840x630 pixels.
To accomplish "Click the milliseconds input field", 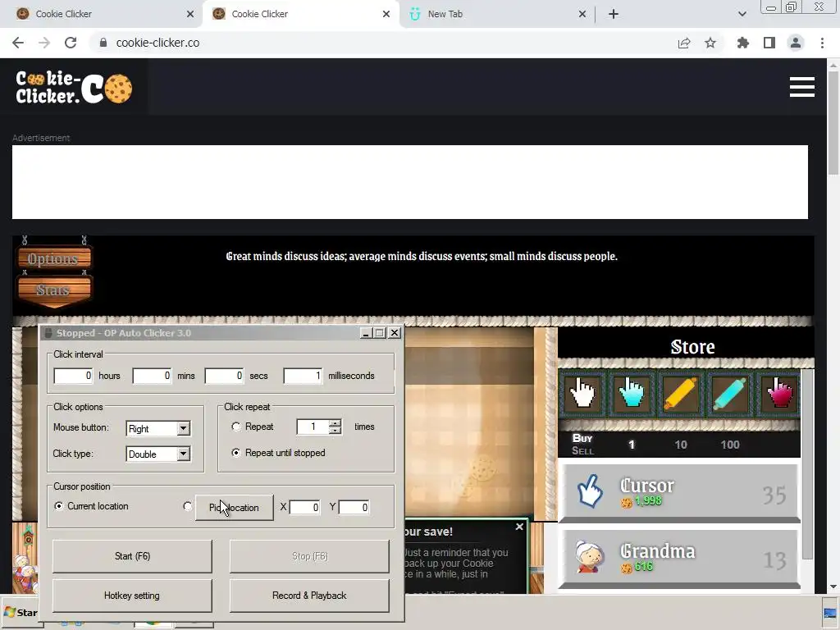I will 304,376.
